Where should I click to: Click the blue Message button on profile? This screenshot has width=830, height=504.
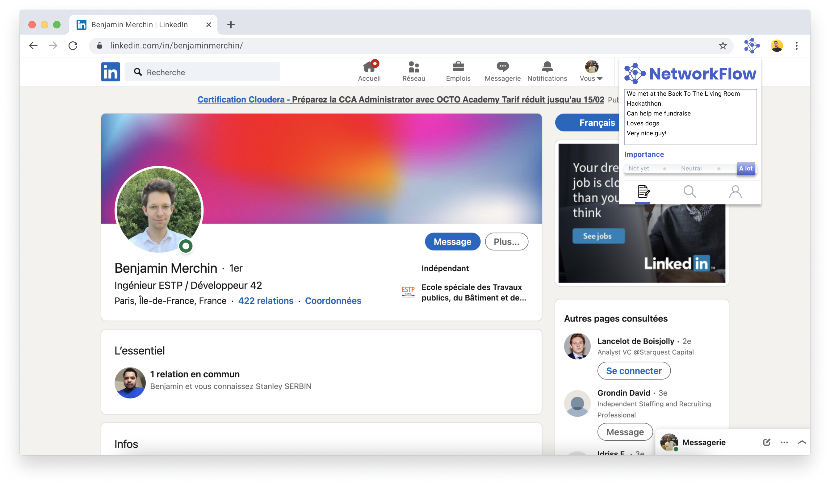452,241
